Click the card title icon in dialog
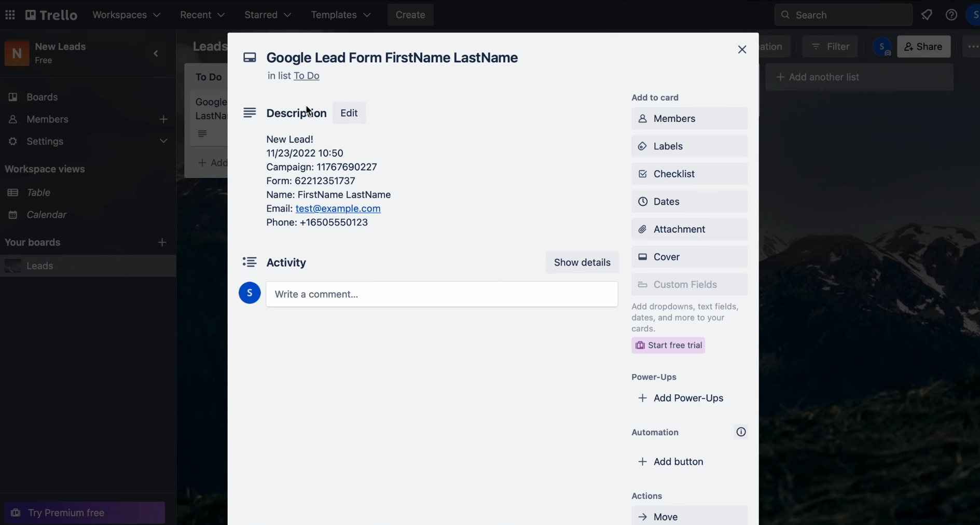980x525 pixels. [250, 58]
